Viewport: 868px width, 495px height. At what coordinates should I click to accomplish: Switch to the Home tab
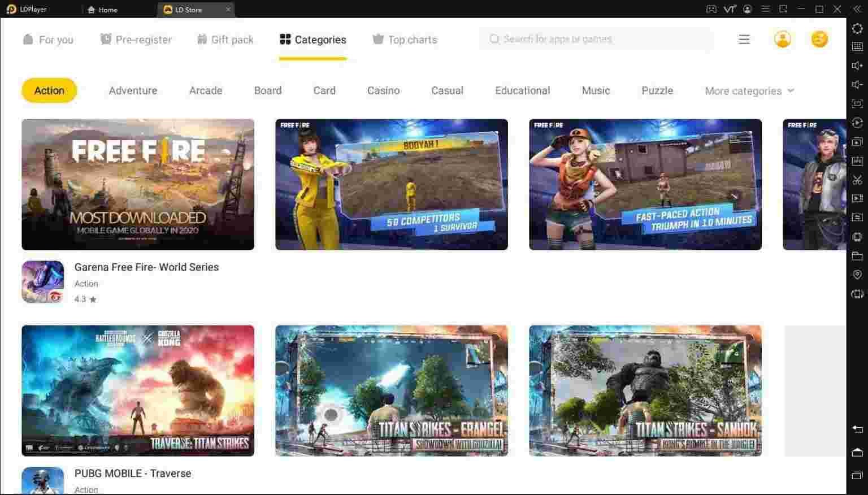click(x=103, y=10)
